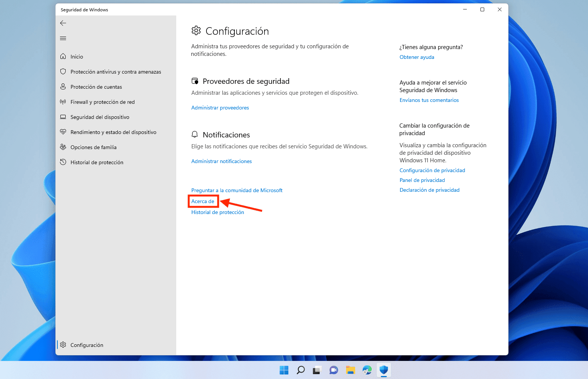
Task: Open the Windows Security shield in taskbar
Action: click(384, 370)
